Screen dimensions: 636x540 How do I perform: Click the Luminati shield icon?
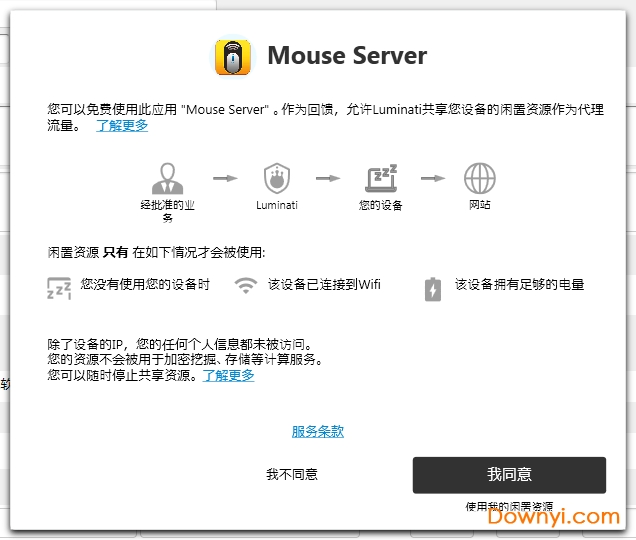pyautogui.click(x=277, y=178)
